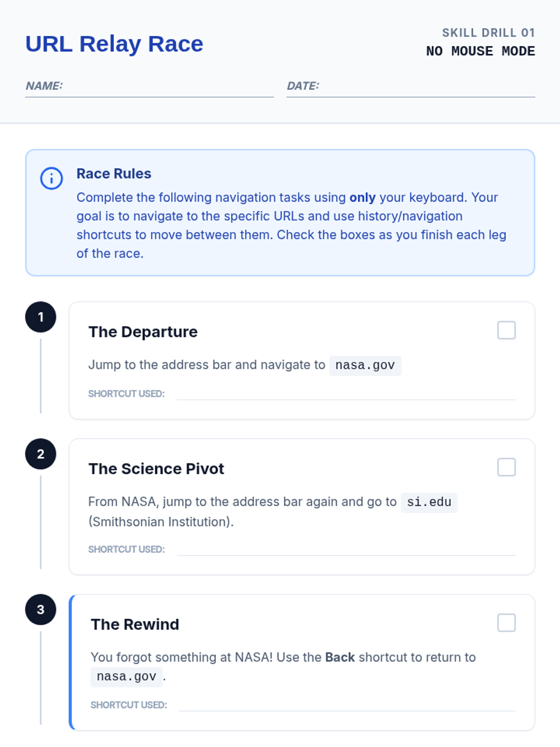Click the NO MOUSE MODE label
560x747 pixels.
click(480, 51)
